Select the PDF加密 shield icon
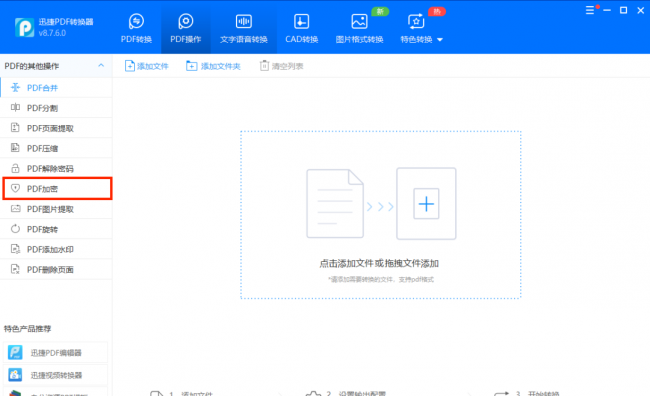 coord(15,188)
